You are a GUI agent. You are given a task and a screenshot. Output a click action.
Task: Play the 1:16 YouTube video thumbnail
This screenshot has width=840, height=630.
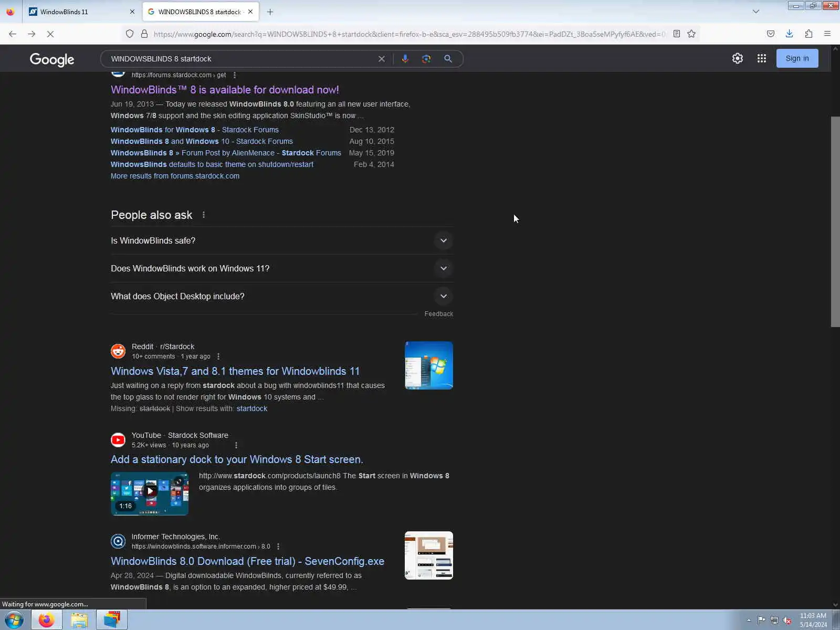click(x=150, y=493)
